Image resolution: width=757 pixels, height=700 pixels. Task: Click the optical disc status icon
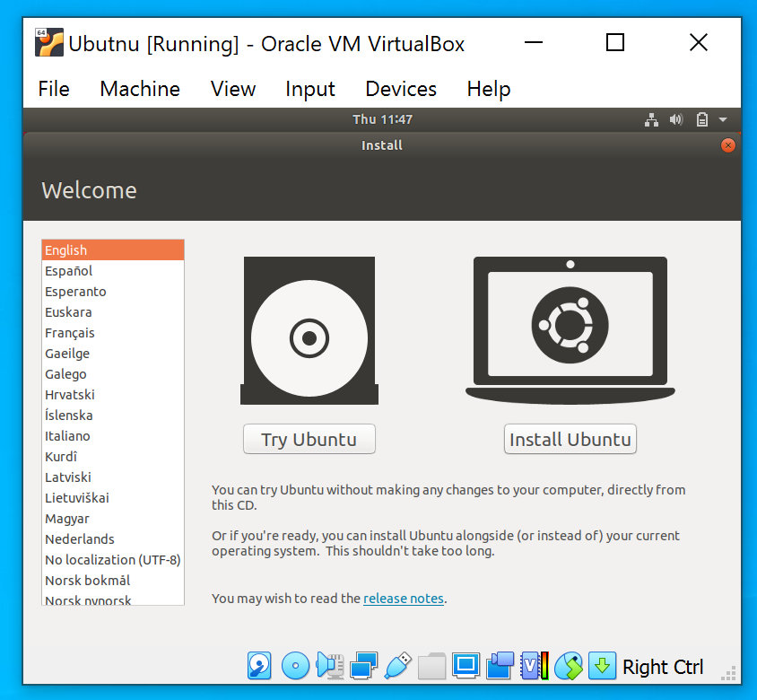(295, 666)
